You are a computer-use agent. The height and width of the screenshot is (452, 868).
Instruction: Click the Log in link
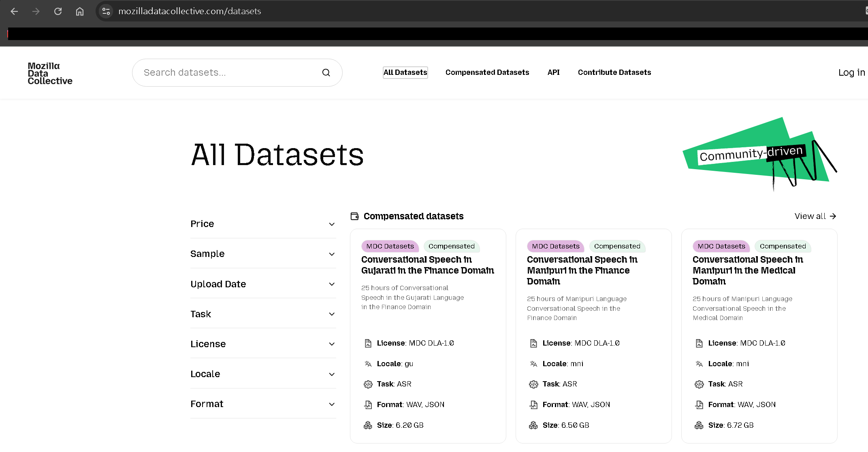click(x=851, y=72)
